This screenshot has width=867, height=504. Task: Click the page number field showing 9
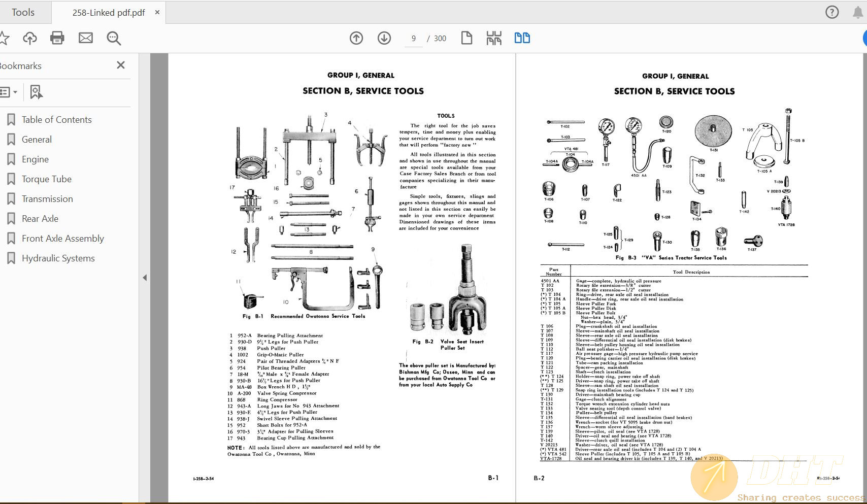coord(414,39)
